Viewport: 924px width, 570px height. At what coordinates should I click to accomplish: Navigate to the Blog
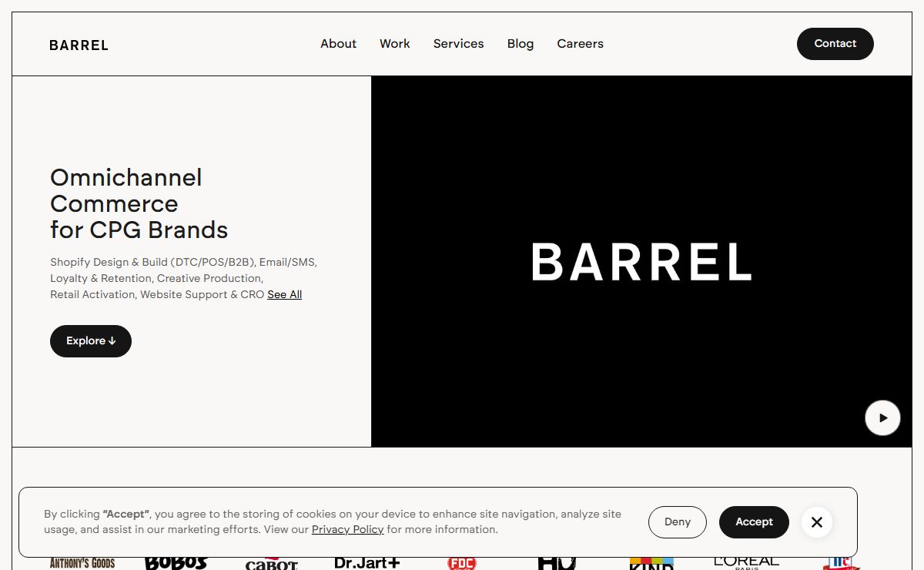(x=520, y=44)
